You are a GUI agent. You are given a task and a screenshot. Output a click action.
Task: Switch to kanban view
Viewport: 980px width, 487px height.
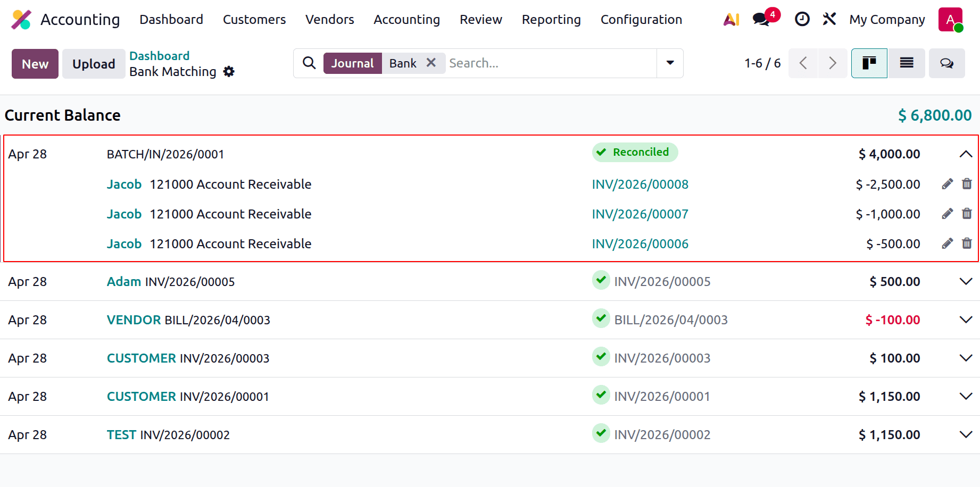click(869, 63)
